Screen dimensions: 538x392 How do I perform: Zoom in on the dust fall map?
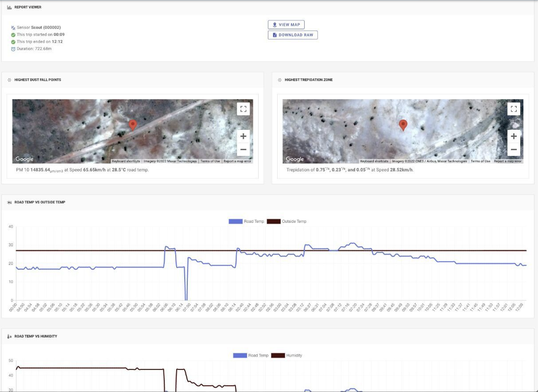click(x=243, y=136)
